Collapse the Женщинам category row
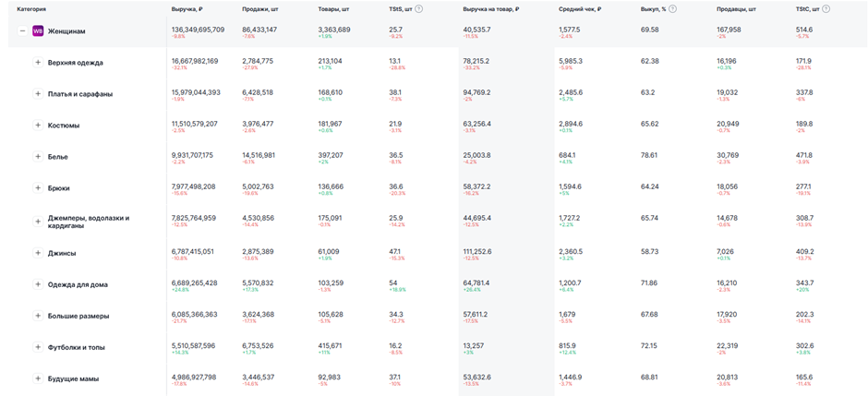Image resolution: width=868 pixels, height=396 pixels. [23, 31]
